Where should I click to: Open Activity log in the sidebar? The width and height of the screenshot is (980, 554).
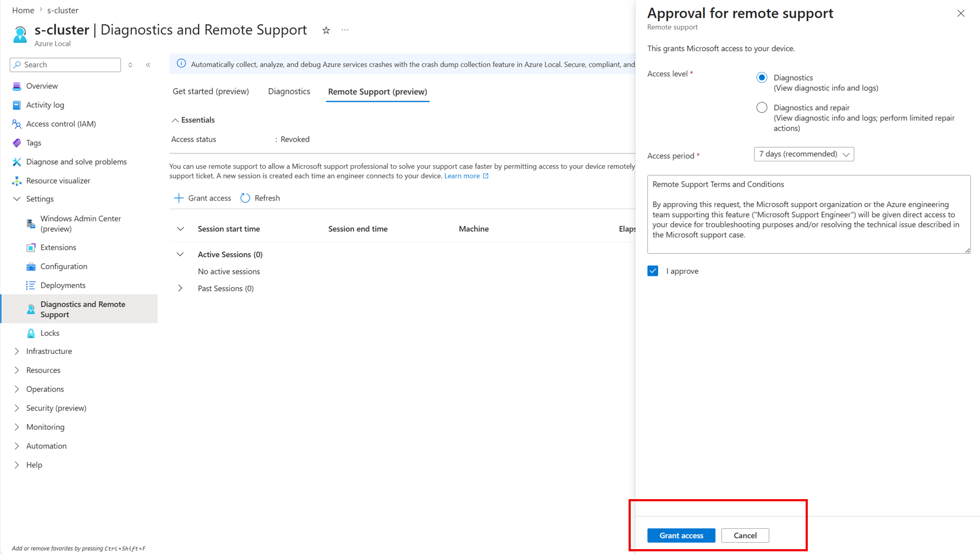(x=45, y=105)
